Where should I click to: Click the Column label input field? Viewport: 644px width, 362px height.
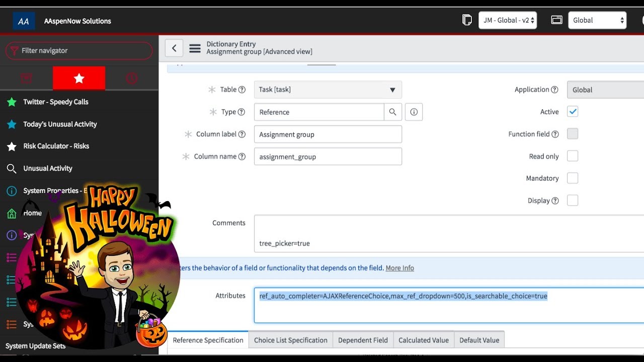click(x=328, y=134)
